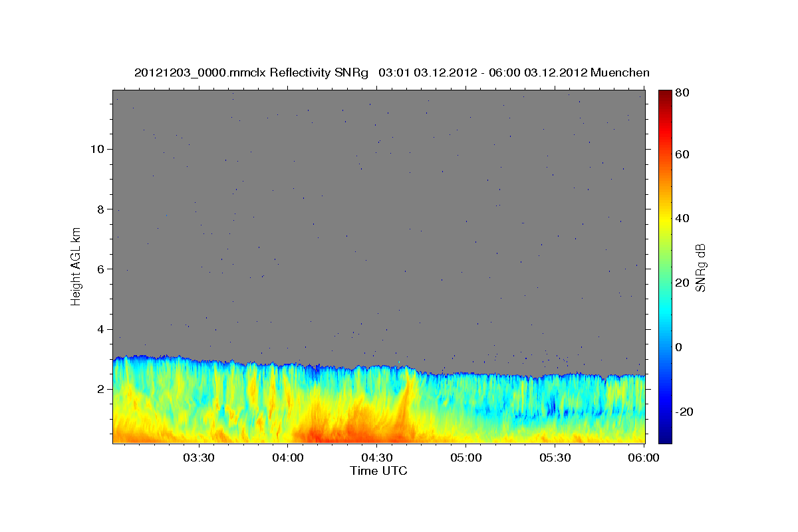Select the 'Height AGL km' axis label
This screenshot has width=798, height=532.
pyautogui.click(x=76, y=266)
